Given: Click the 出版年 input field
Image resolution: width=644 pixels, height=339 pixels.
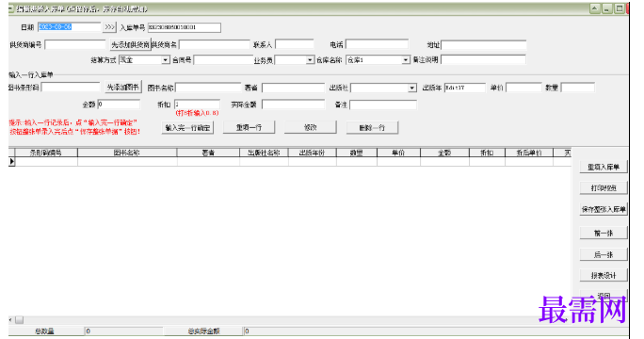Looking at the screenshot, I should pos(465,88).
